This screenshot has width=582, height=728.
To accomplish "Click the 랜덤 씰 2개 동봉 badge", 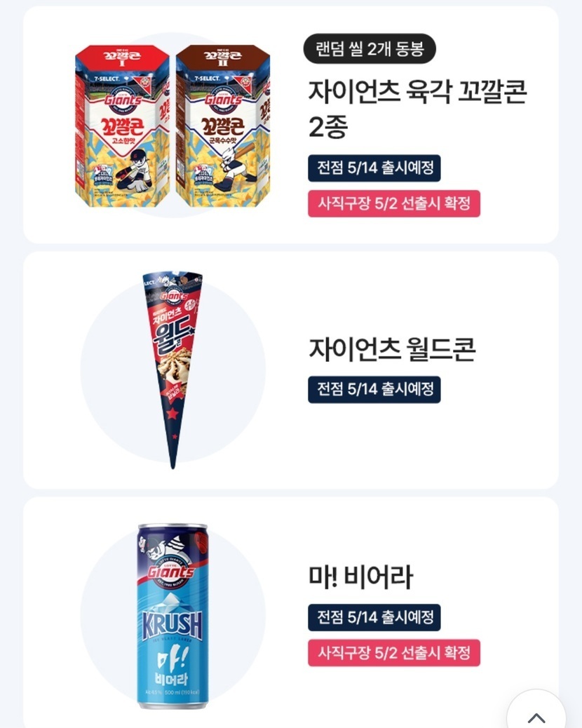I will point(370,48).
